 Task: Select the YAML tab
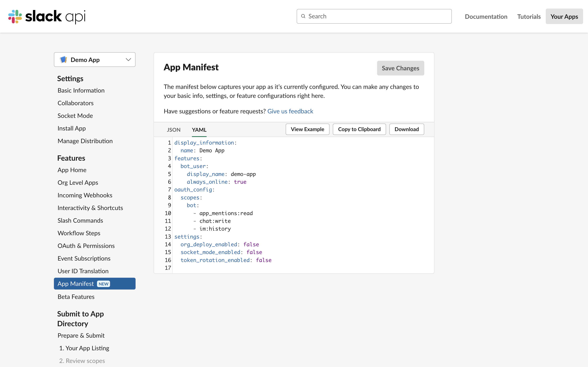pos(199,130)
